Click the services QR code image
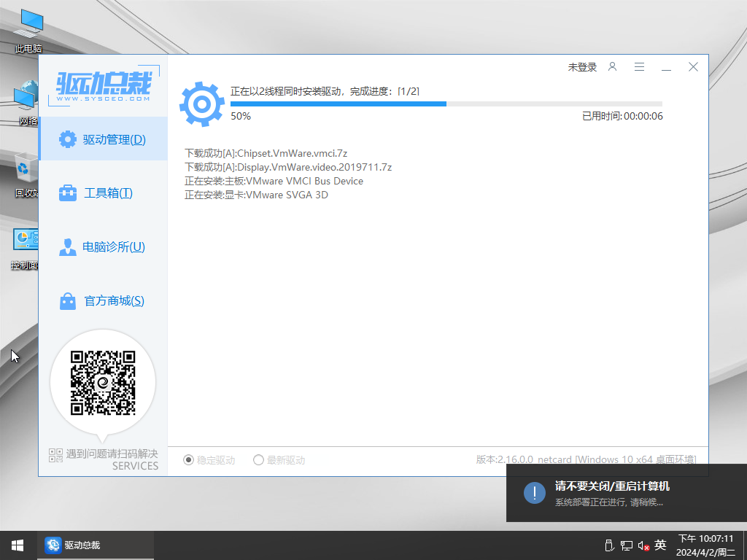Screen dimensions: 747x560 tap(103, 383)
